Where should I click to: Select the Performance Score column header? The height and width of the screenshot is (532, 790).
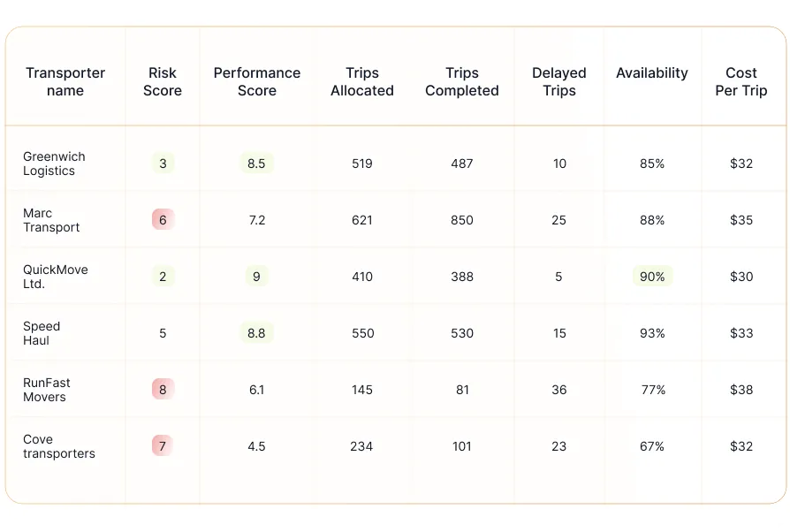coord(257,81)
